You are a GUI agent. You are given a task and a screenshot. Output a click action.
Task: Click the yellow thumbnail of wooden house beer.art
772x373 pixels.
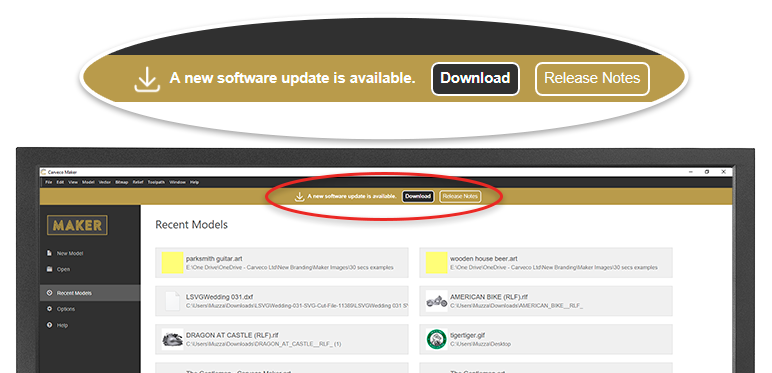click(x=436, y=262)
